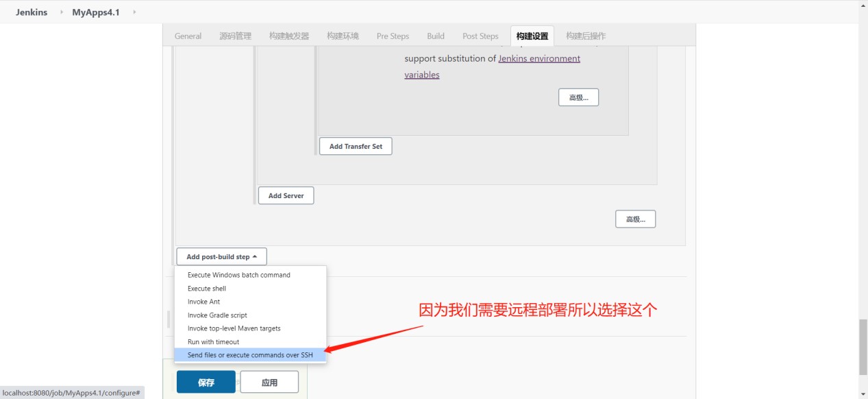This screenshot has width=868, height=399.
Task: Save configuration with the 保存 button
Action: (205, 381)
